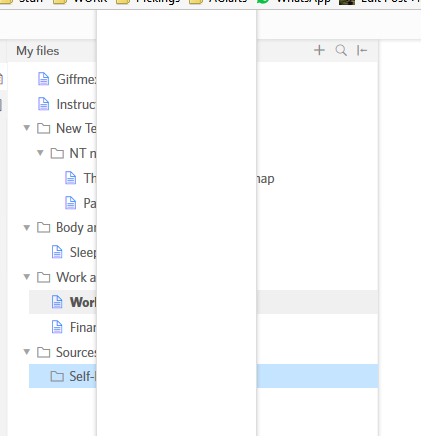Click the New Te folder icon
This screenshot has height=436, width=421.
(44, 128)
